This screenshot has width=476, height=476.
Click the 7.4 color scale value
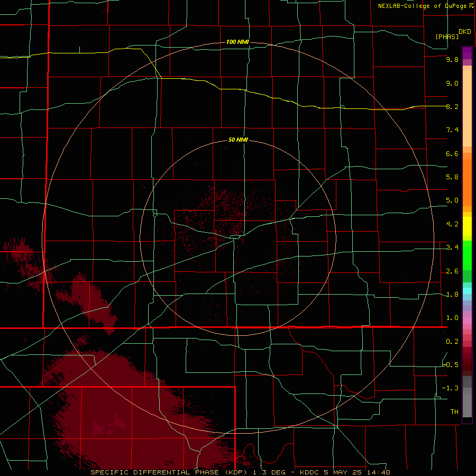pyautogui.click(x=452, y=130)
